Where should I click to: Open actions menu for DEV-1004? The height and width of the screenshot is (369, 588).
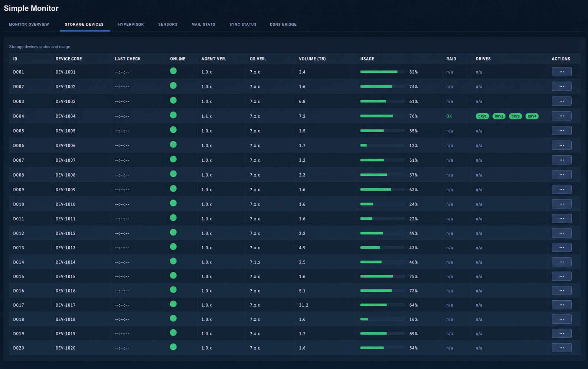click(x=562, y=116)
